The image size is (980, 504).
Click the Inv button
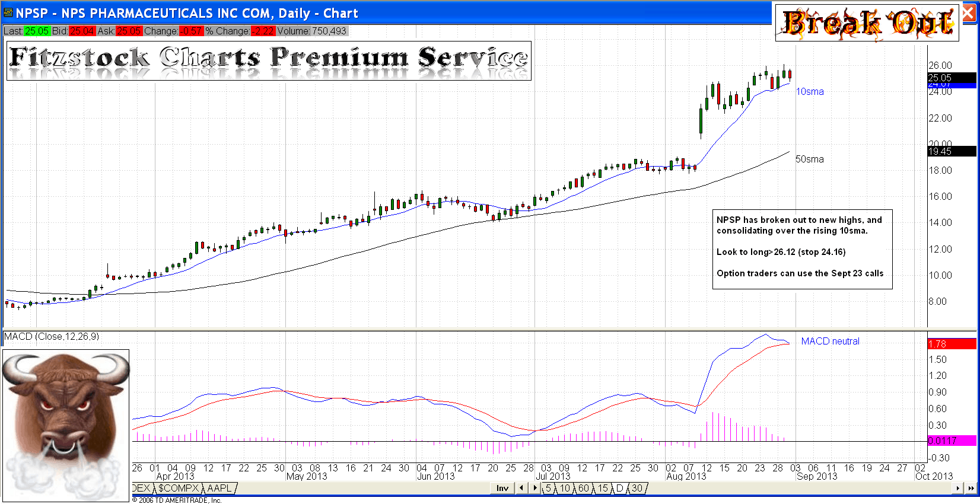[x=502, y=488]
